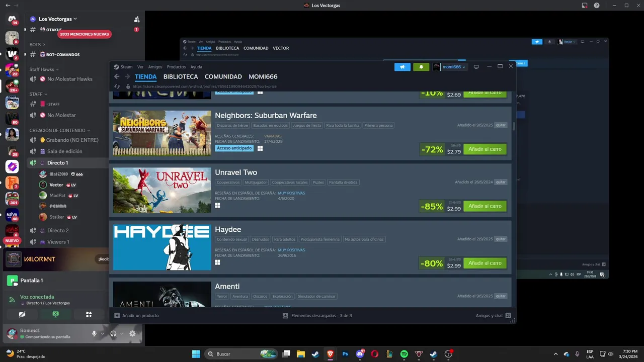This screenshot has height=362, width=644.
Task: Stop Discord screen sharing button
Action: coord(55,314)
